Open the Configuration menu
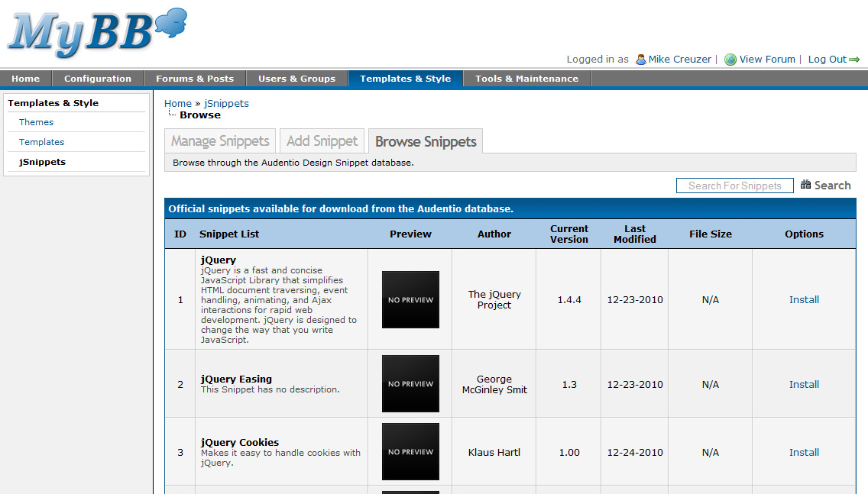Viewport: 868px width, 494px height. 98,79
